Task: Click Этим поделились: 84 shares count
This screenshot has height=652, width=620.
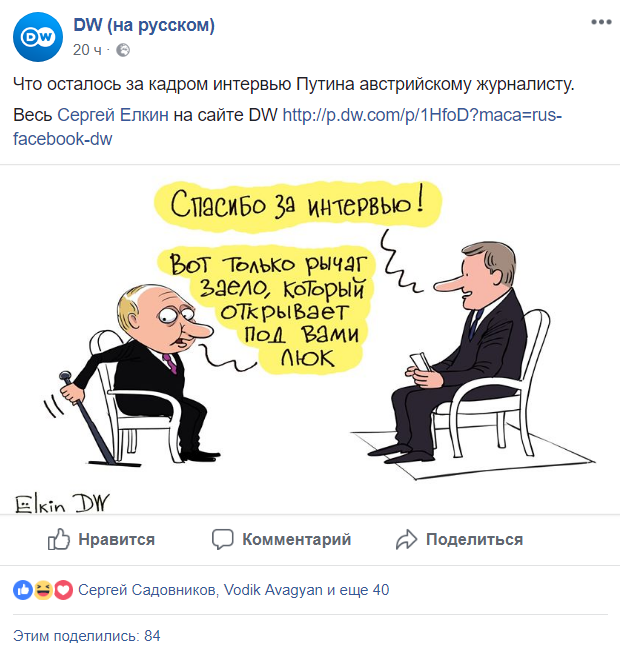Action: coord(86,636)
